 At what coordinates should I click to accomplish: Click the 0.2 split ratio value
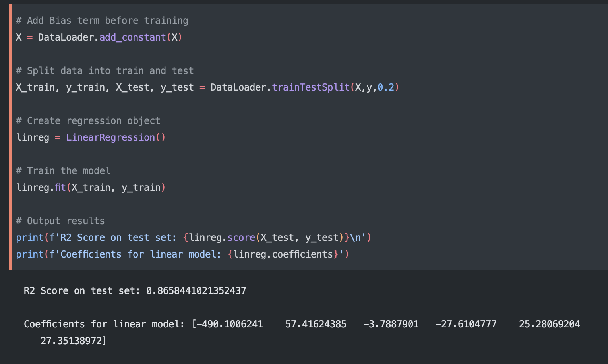386,87
